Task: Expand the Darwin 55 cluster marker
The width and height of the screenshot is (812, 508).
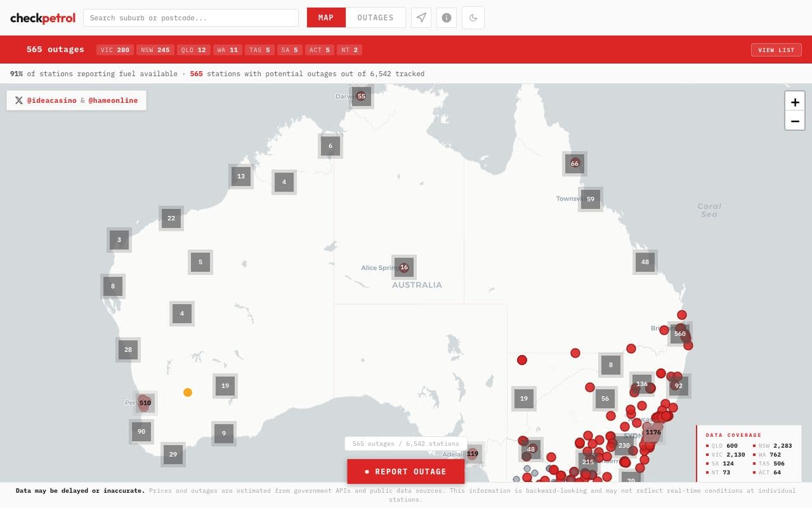Action: (x=361, y=97)
